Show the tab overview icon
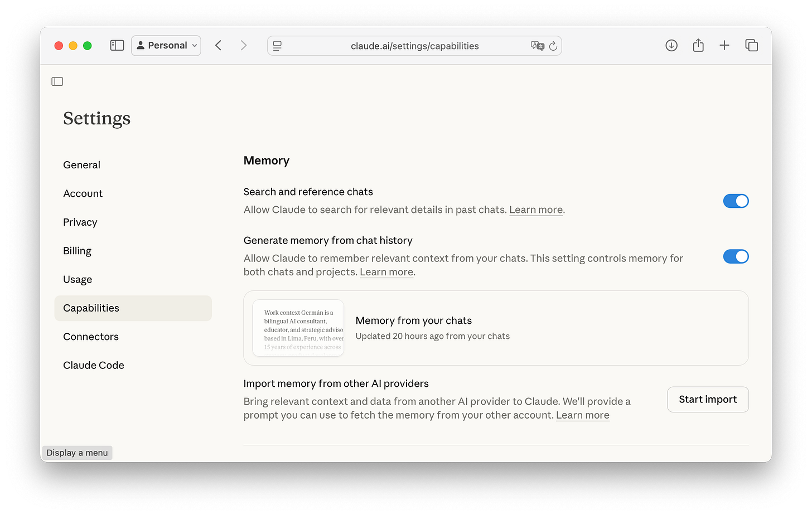This screenshot has width=812, height=515. point(752,46)
